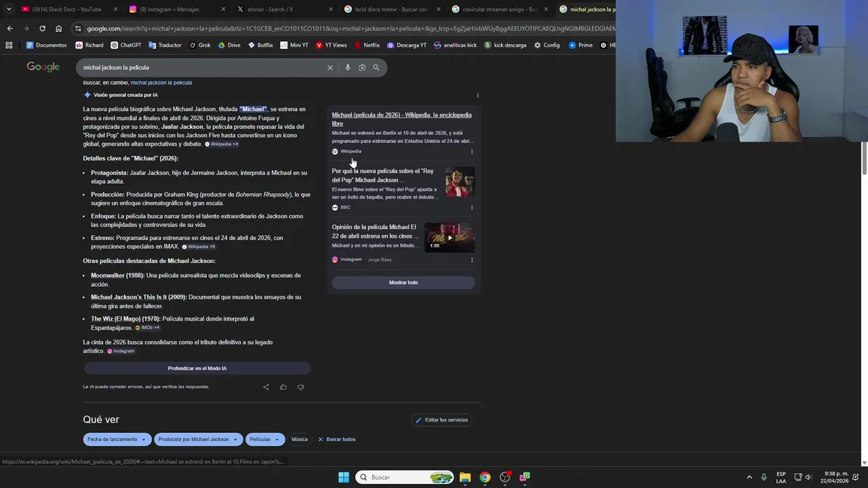Open the Descarga YT bookmark
This screenshot has height=488, width=868.
click(407, 45)
